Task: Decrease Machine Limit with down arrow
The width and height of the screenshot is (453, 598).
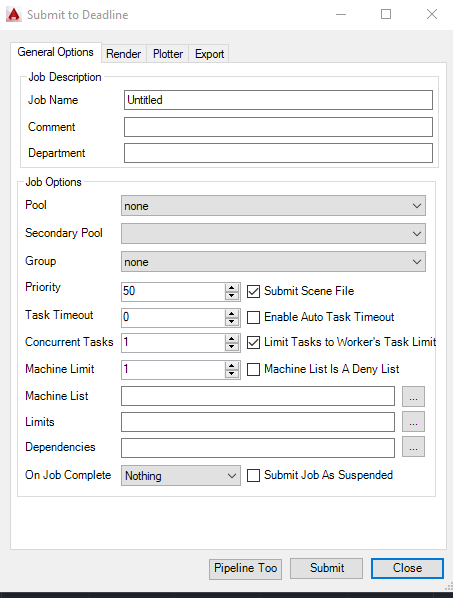Action: pos(231,374)
